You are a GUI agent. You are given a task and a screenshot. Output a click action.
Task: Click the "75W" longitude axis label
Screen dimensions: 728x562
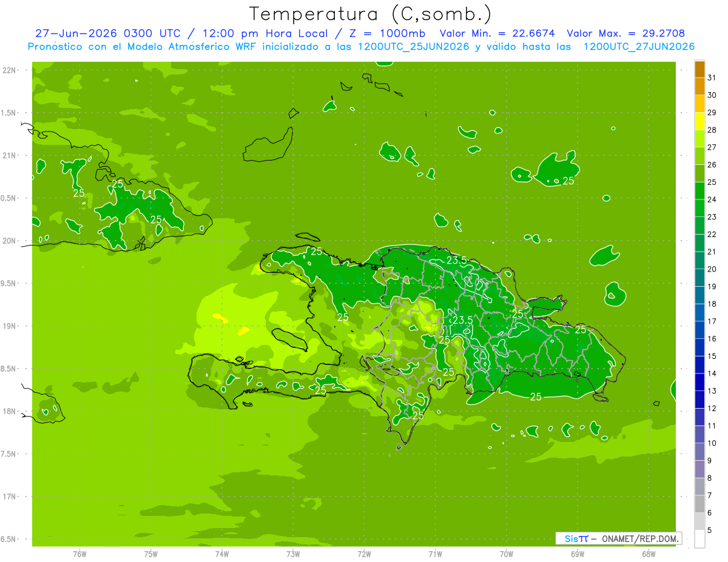coord(151,554)
